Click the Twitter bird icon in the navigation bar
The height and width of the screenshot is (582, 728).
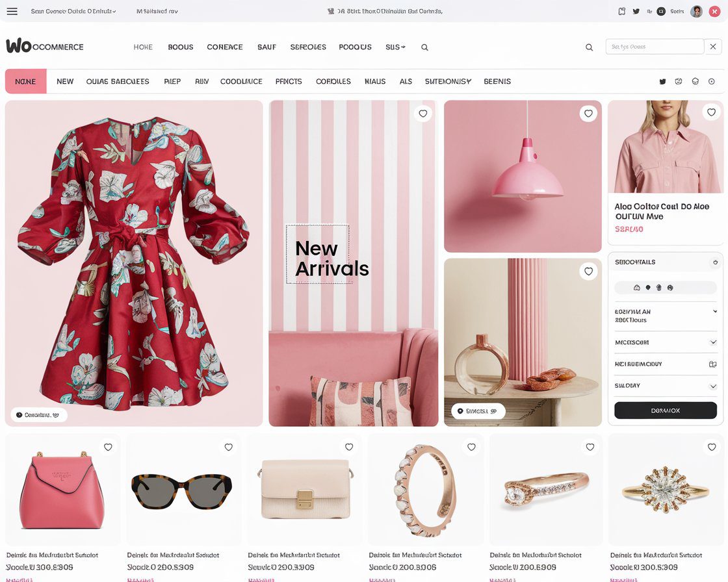(662, 81)
